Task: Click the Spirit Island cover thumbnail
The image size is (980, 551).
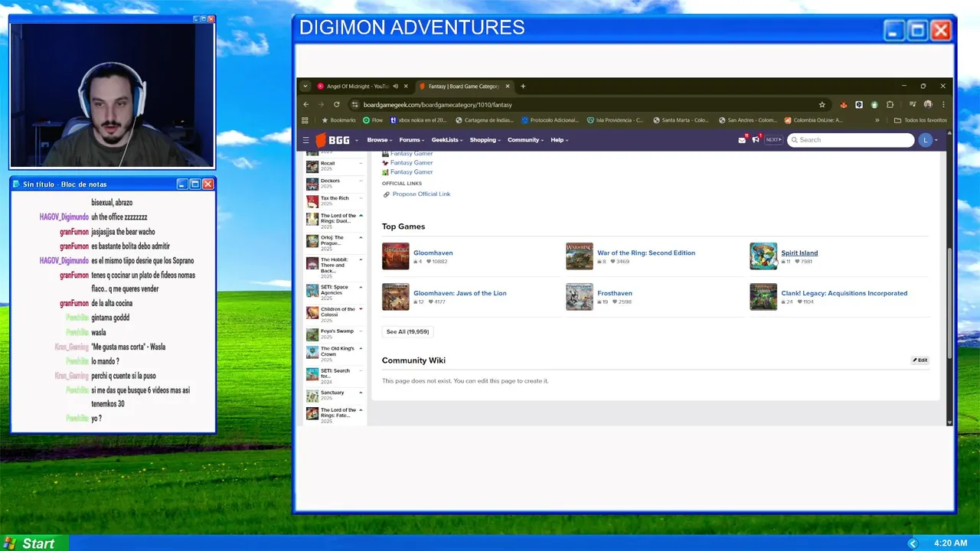Action: point(763,256)
